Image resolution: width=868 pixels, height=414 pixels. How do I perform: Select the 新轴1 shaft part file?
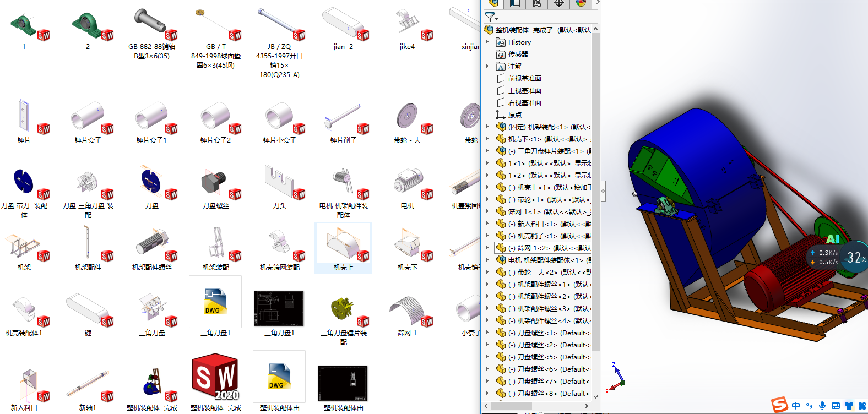[88, 389]
